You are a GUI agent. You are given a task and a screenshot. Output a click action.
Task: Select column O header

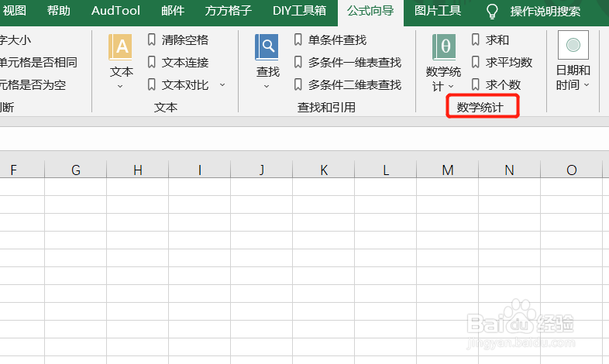pos(571,170)
